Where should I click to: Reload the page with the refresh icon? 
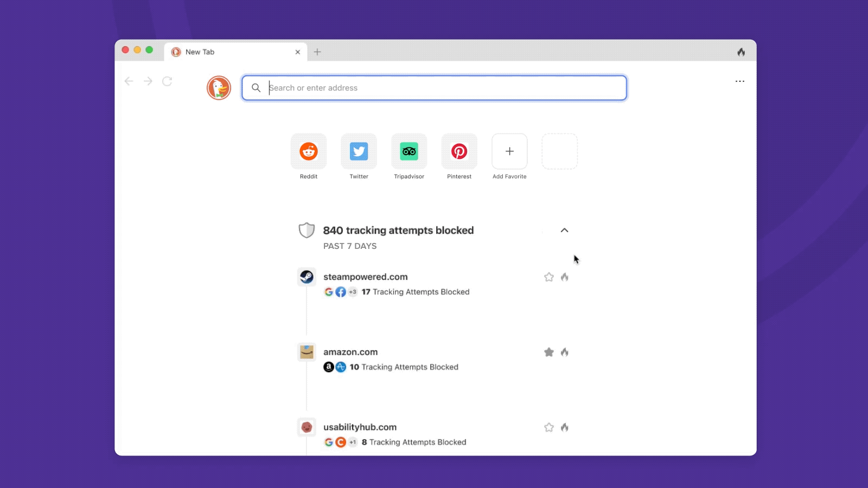167,81
